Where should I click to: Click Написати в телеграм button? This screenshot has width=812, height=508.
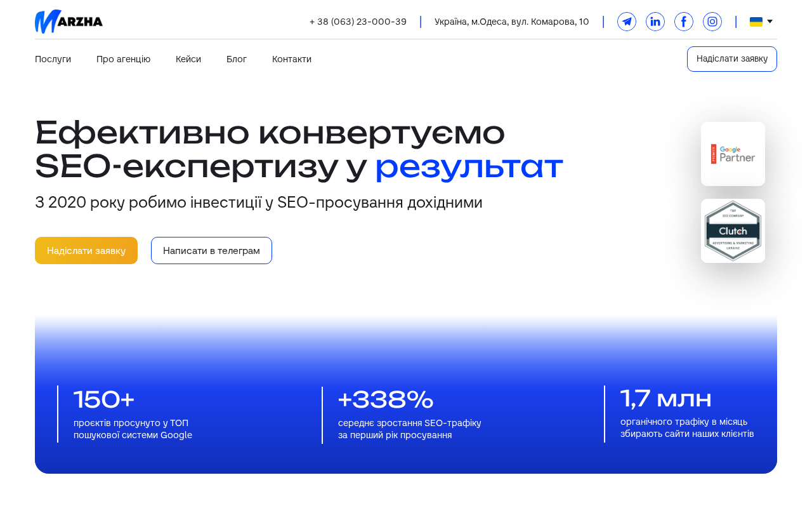click(x=211, y=250)
